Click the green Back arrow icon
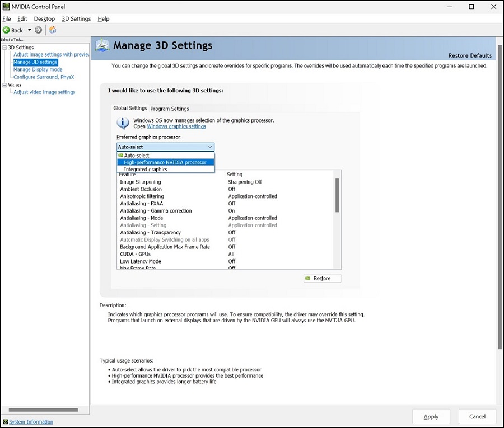 7,30
